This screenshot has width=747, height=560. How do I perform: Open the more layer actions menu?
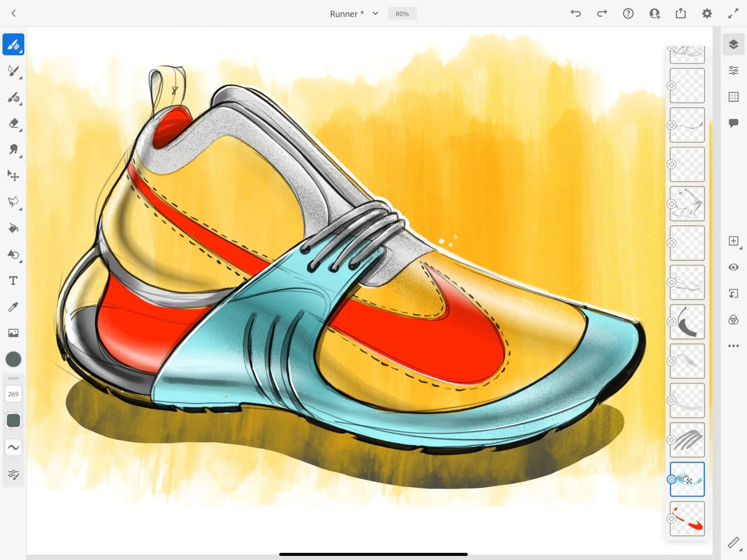733,346
